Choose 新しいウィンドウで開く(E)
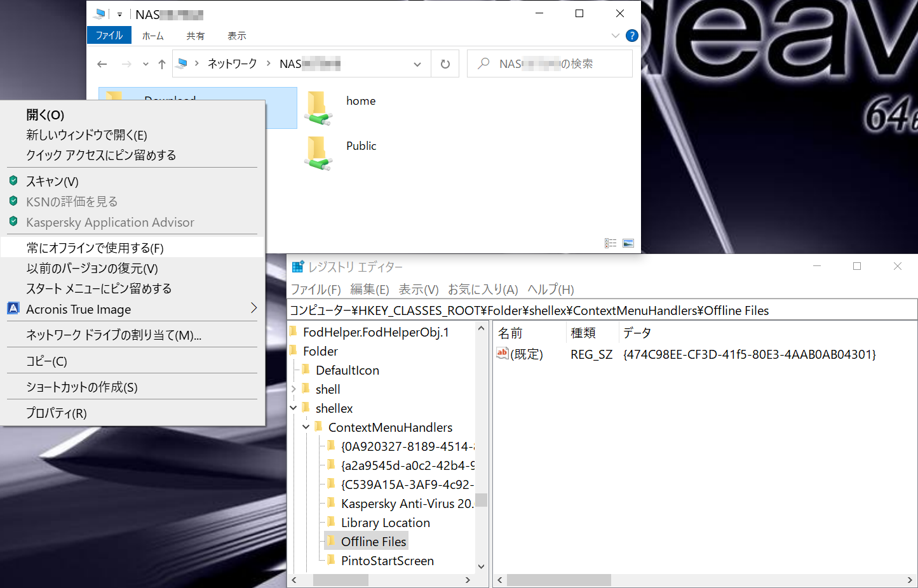The height and width of the screenshot is (588, 918). pyautogui.click(x=132, y=135)
